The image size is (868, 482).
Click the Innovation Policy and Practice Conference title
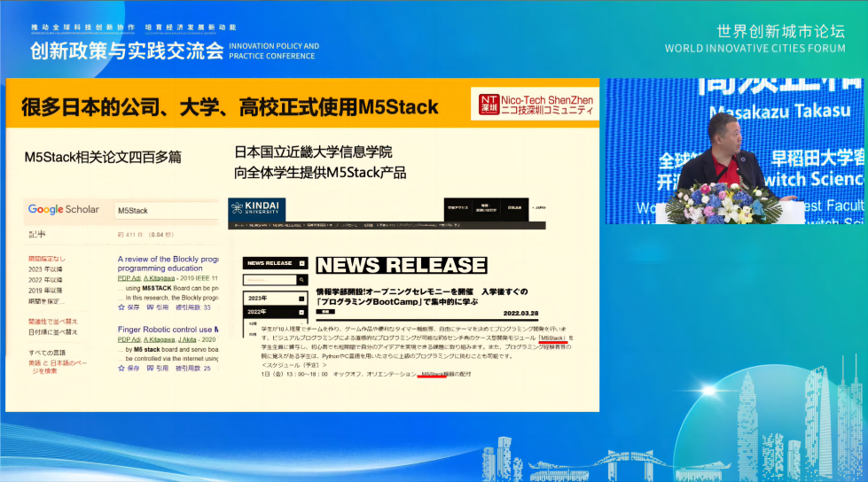(x=175, y=51)
